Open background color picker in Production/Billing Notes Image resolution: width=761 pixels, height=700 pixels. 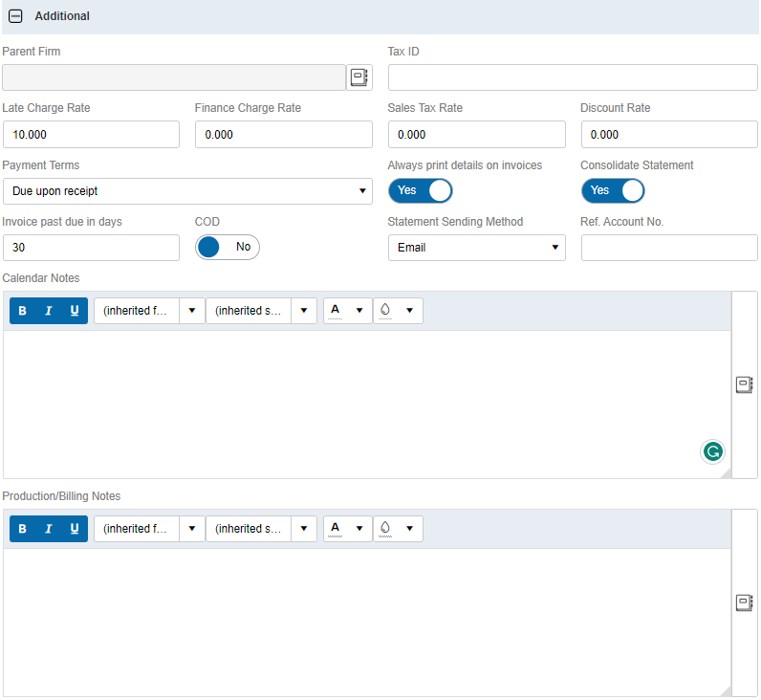tap(398, 529)
